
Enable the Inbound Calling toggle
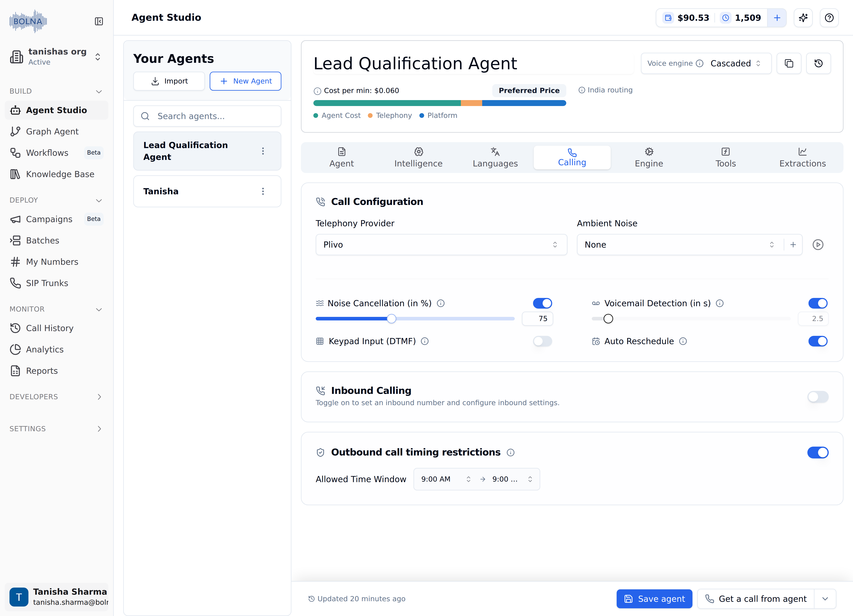coord(818,397)
